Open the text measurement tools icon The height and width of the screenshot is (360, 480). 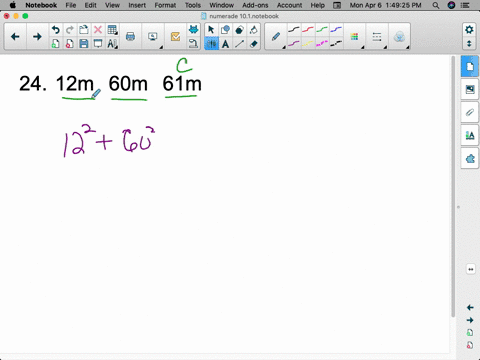pos(112,44)
